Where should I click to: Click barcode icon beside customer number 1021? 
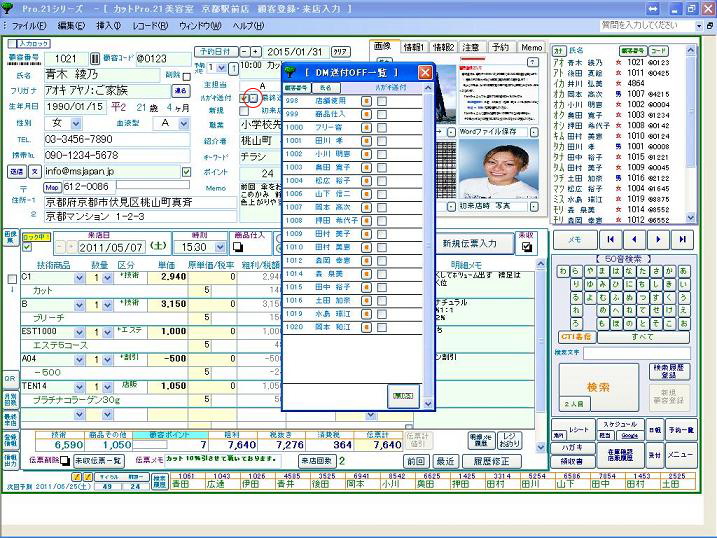[95, 59]
